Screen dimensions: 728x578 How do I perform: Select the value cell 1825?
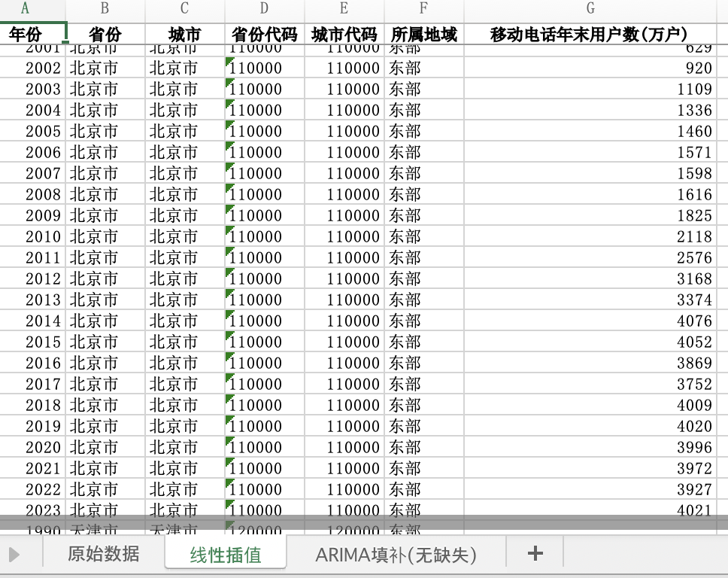point(590,215)
